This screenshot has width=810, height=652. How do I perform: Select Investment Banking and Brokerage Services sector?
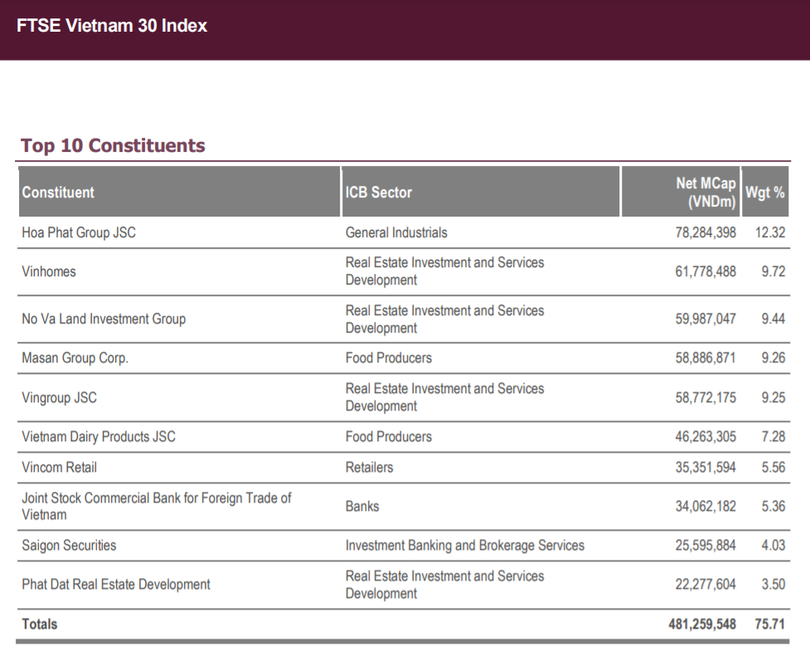point(465,545)
